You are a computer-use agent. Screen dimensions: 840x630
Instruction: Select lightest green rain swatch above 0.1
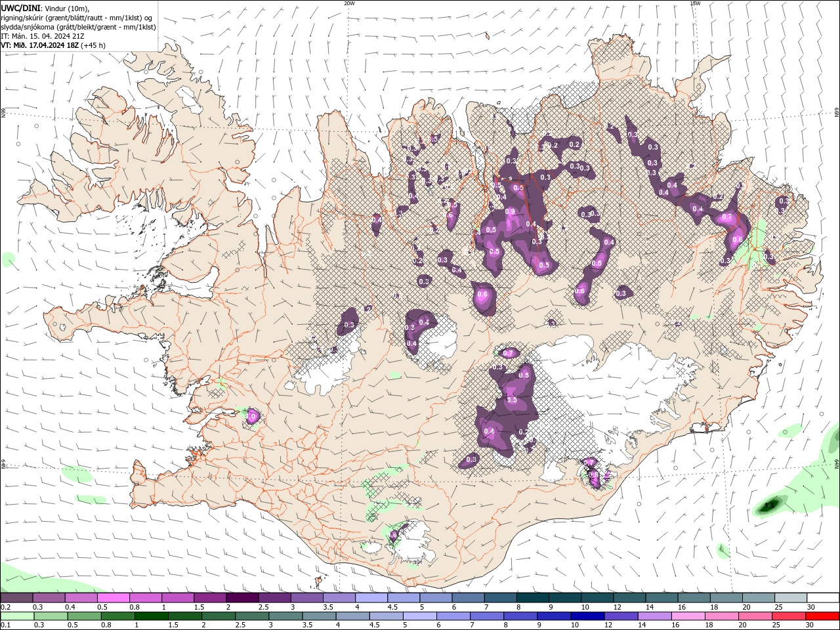[16, 616]
